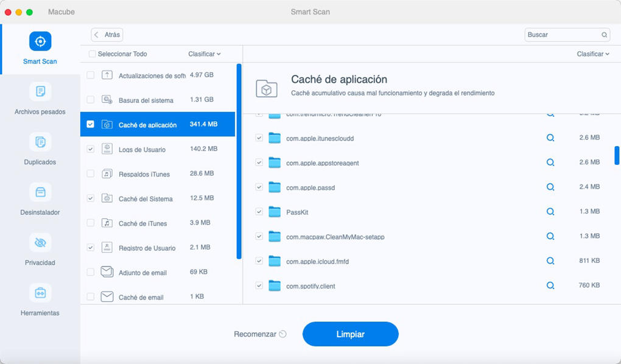Screen dimensions: 621x364
Task: Click magnifier for com.macpaw.CleanMyMac-setapp
Action: 550,236
